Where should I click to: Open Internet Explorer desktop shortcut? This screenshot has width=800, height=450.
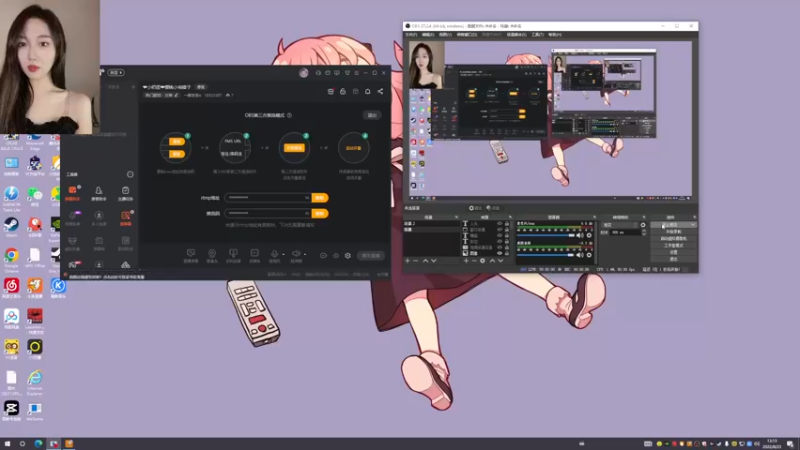tap(35, 378)
